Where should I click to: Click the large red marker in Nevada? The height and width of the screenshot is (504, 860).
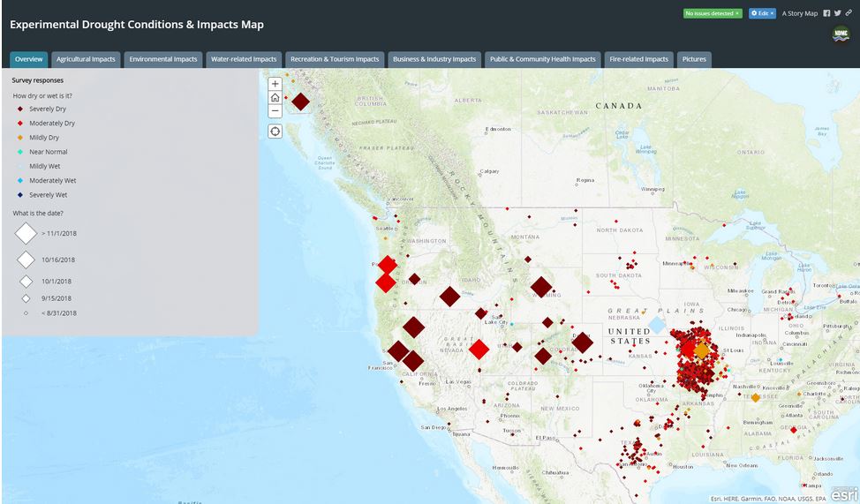pyautogui.click(x=479, y=350)
